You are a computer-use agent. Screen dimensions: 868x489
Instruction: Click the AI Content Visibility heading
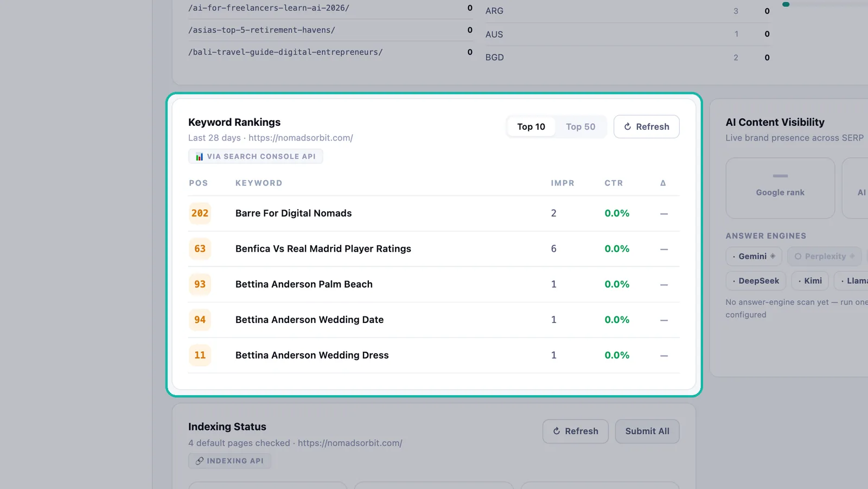[775, 122]
